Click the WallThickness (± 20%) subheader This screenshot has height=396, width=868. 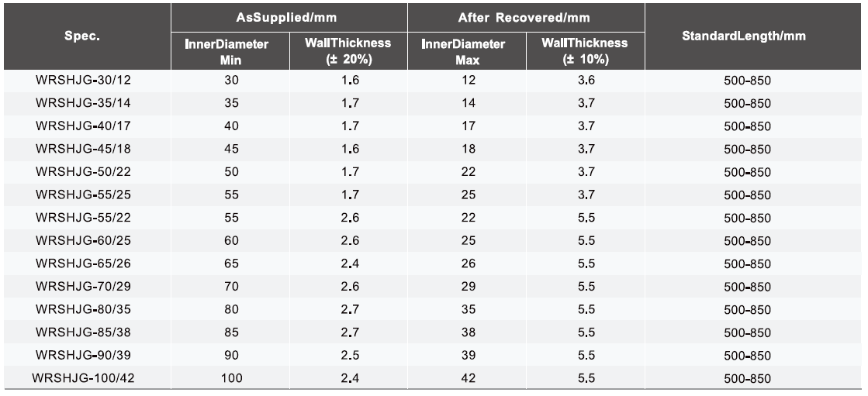348,51
